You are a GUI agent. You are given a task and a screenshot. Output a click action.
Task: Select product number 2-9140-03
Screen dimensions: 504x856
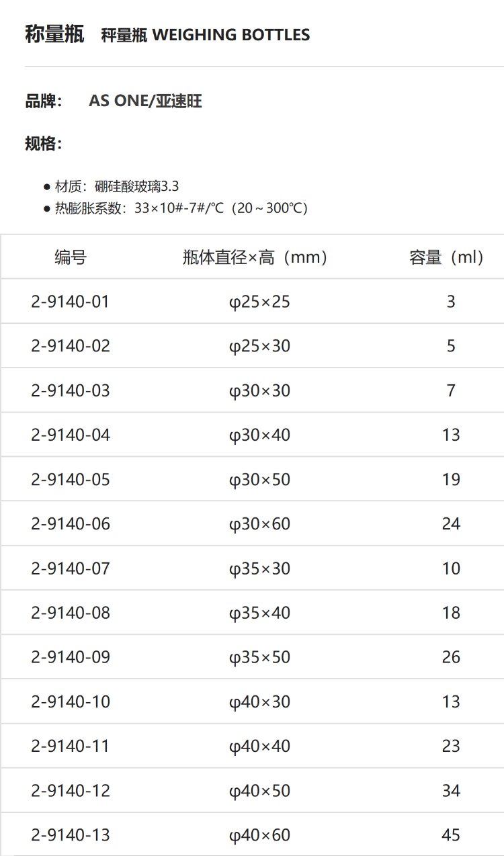[70, 390]
